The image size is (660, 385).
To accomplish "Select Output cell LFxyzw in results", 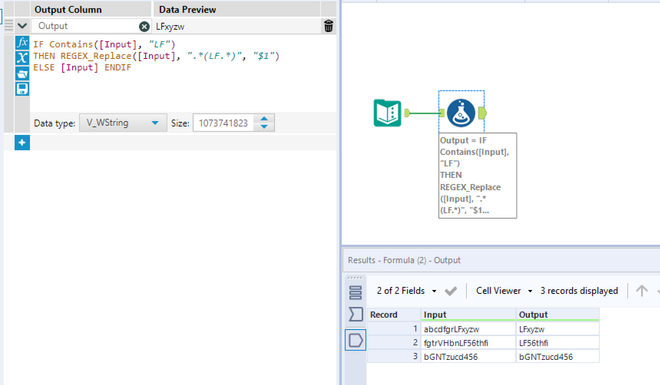I will (558, 329).
